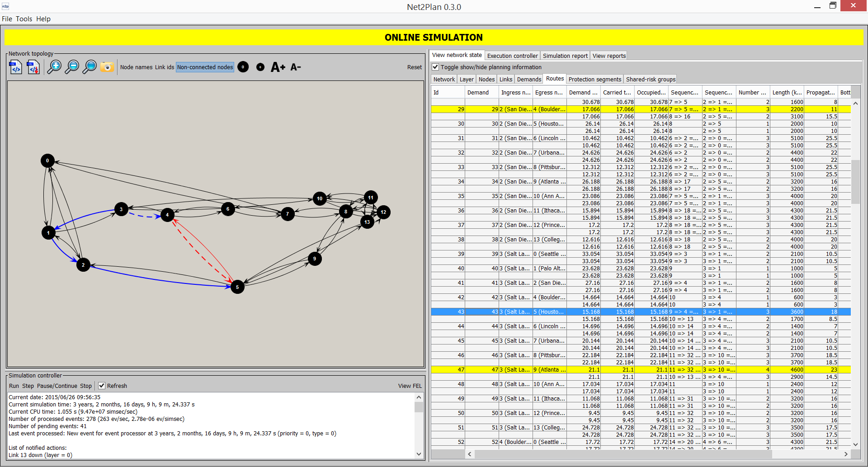Switch to the Simulation report tab
Viewport: 868px width, 467px height.
click(x=565, y=56)
